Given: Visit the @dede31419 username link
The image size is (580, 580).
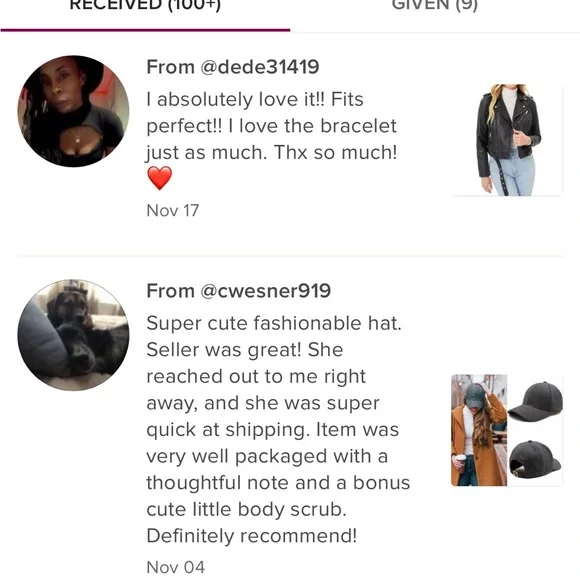Looking at the screenshot, I should click(260, 67).
